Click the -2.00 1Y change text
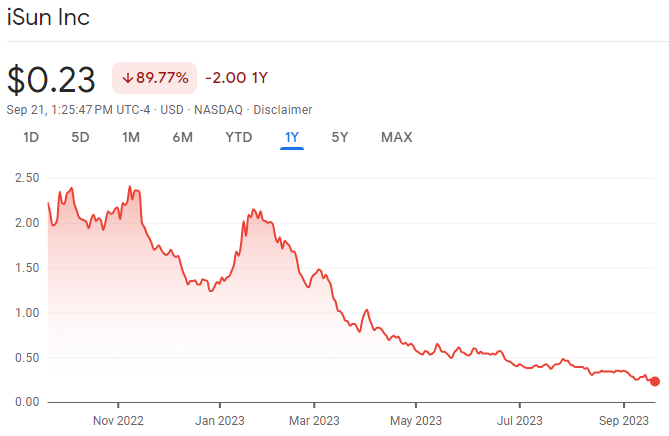Image resolution: width=669 pixels, height=436 pixels. (x=237, y=78)
